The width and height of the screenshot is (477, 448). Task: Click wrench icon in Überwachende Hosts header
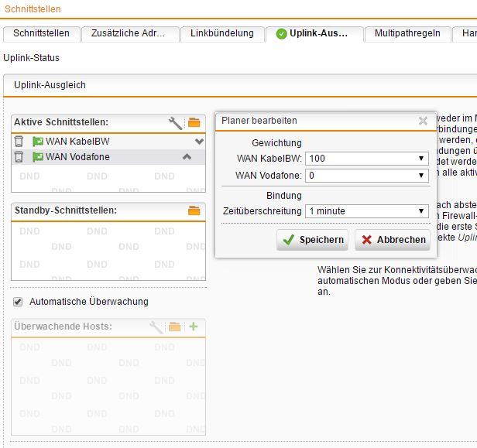[156, 327]
